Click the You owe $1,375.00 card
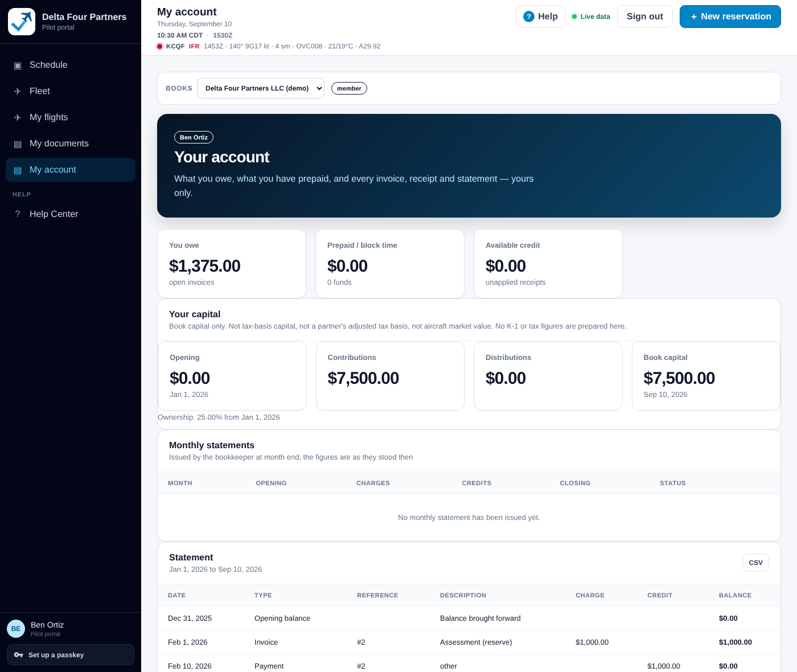This screenshot has width=797, height=672. point(232,264)
